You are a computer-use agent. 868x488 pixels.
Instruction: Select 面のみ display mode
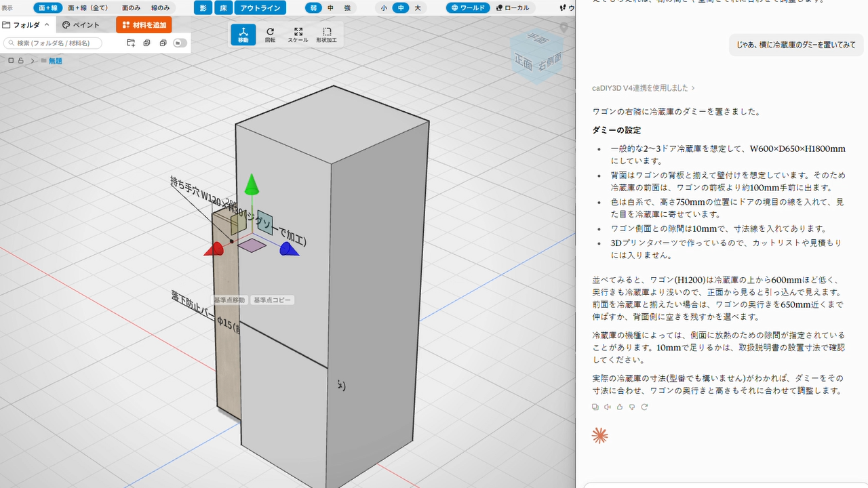[132, 7]
